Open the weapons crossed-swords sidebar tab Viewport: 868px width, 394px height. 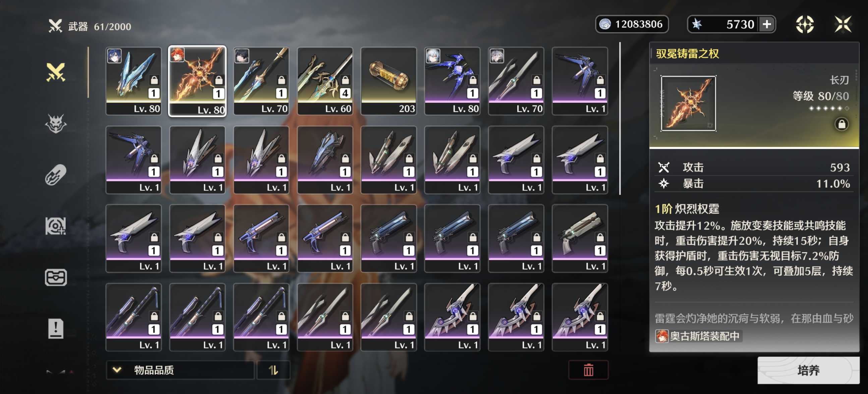tap(56, 72)
